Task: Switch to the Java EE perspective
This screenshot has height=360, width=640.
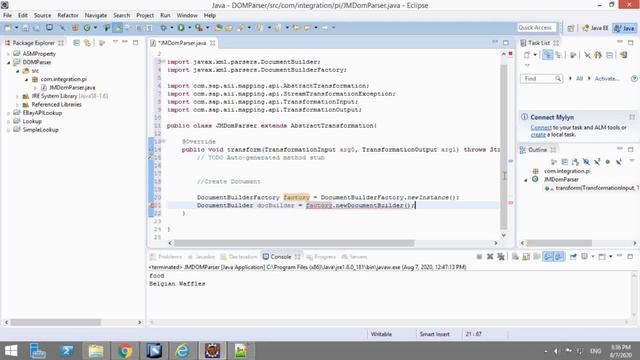Action: (x=596, y=28)
